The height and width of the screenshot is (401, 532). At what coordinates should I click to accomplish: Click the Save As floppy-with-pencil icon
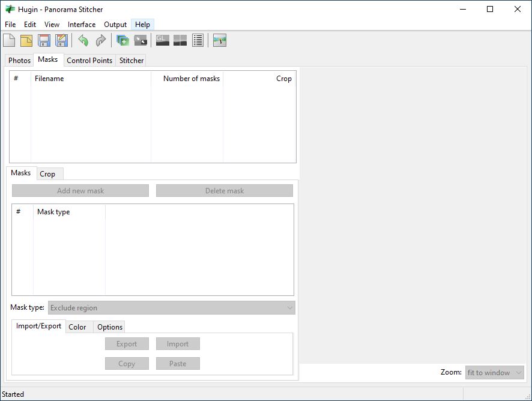coord(61,40)
